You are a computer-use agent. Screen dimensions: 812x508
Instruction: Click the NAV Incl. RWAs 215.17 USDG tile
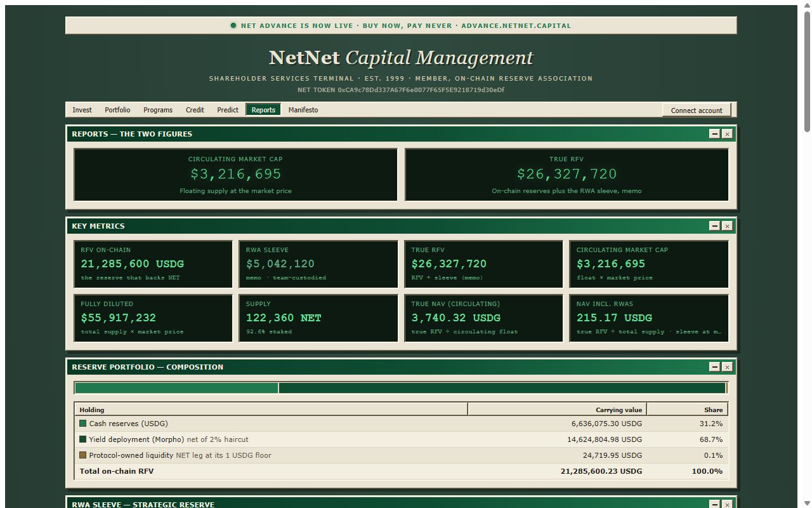click(649, 318)
